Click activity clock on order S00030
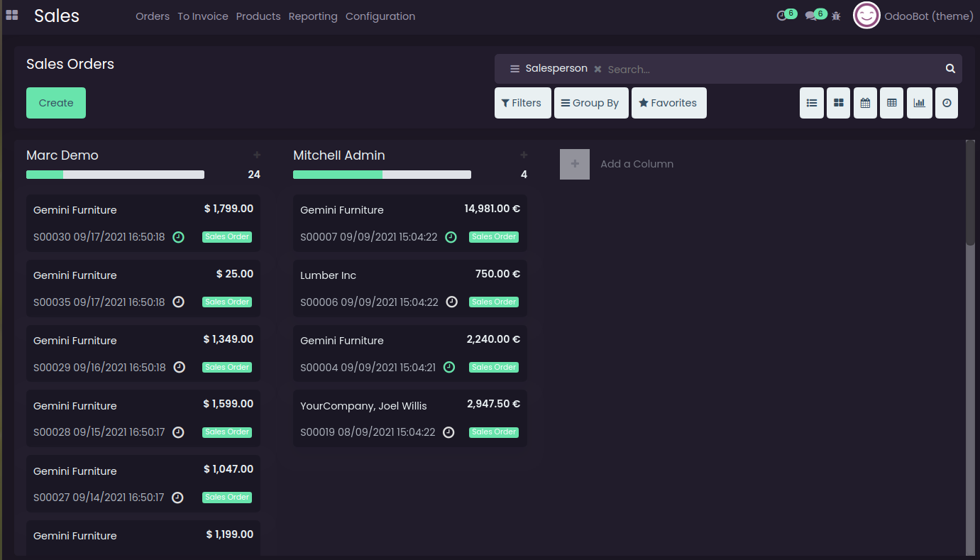The width and height of the screenshot is (980, 560). [179, 237]
